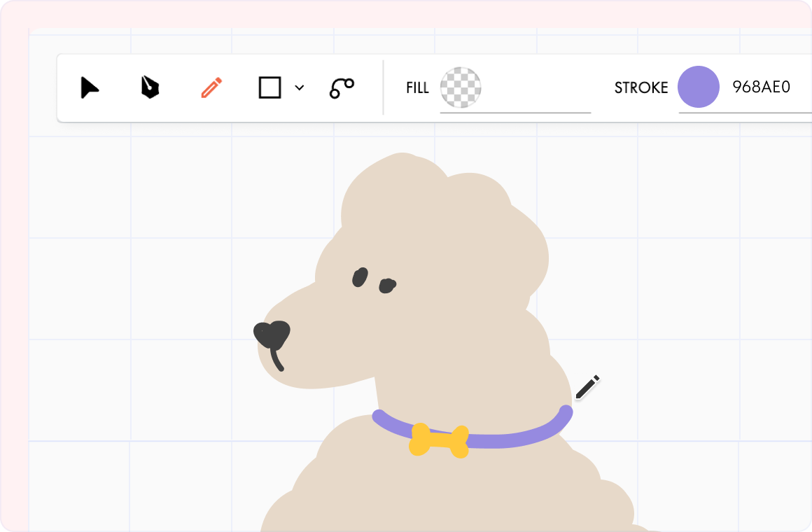
Task: Choose the Rectangle shape tool
Action: (269, 87)
